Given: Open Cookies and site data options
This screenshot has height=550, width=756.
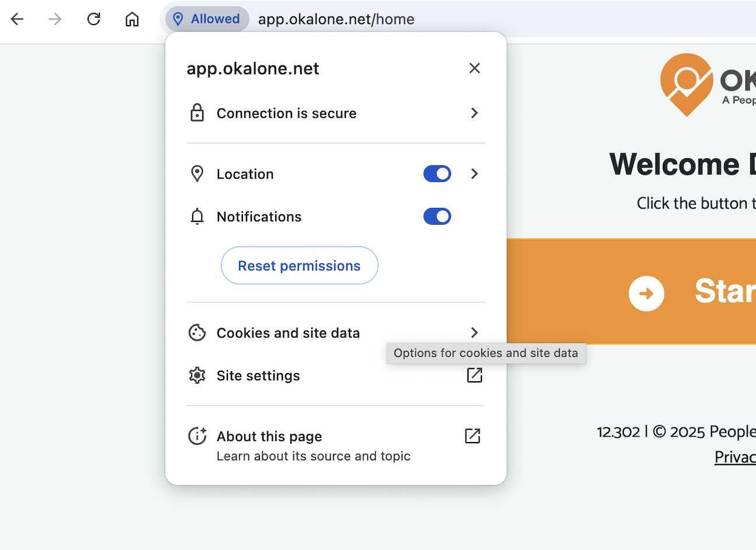Looking at the screenshot, I should click(474, 333).
